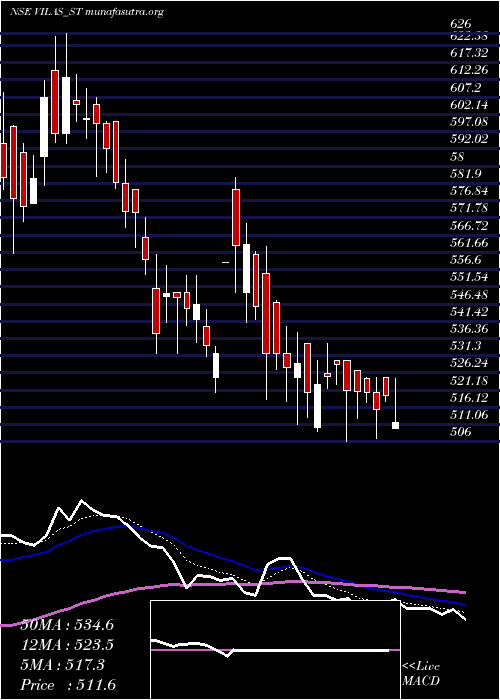Select the 516.12 price axis label
Screen dimensions: 500x700
click(x=469, y=397)
